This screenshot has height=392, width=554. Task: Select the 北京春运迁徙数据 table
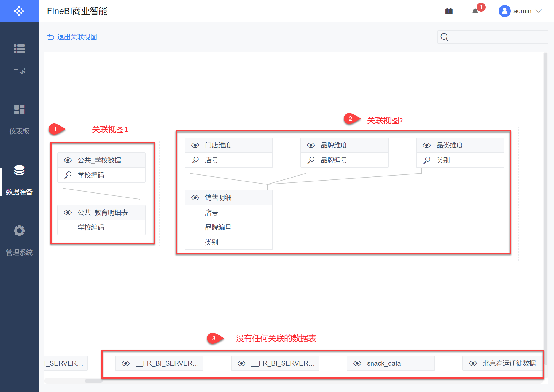click(x=509, y=363)
